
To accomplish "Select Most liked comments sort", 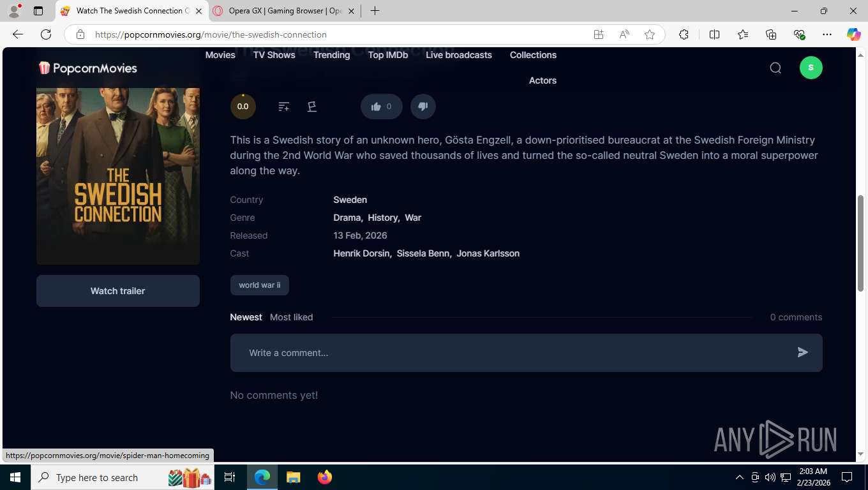I will [x=291, y=317].
